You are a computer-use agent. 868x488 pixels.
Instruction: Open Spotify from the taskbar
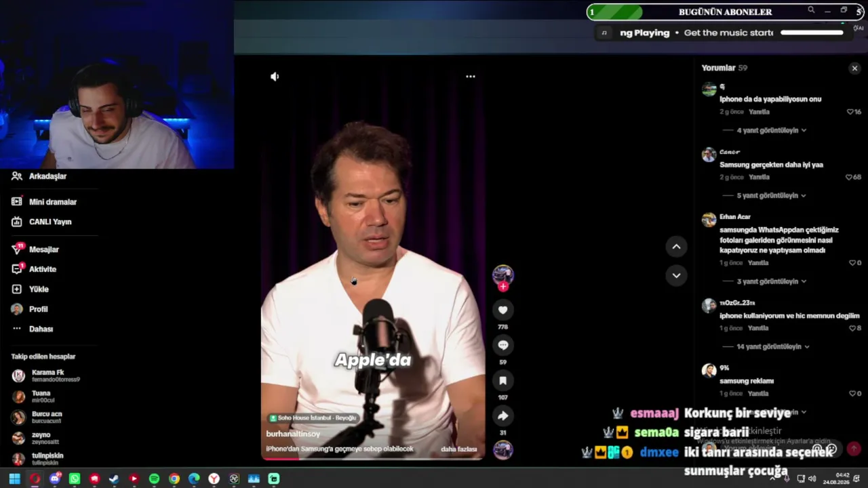pyautogui.click(x=154, y=479)
